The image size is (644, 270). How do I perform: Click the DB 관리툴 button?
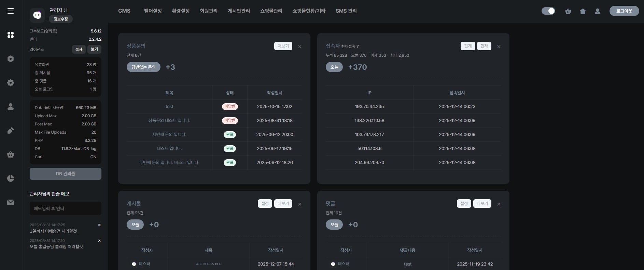click(66, 174)
